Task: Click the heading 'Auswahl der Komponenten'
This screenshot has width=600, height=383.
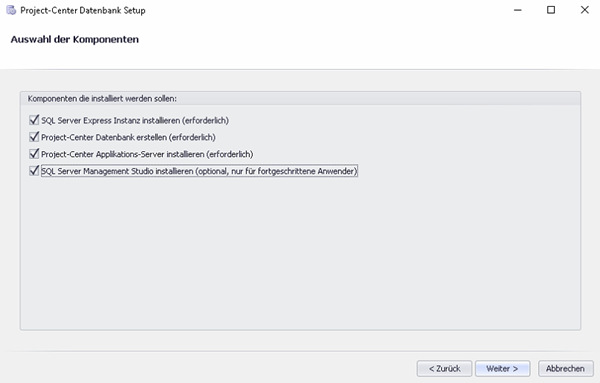Action: coord(75,39)
